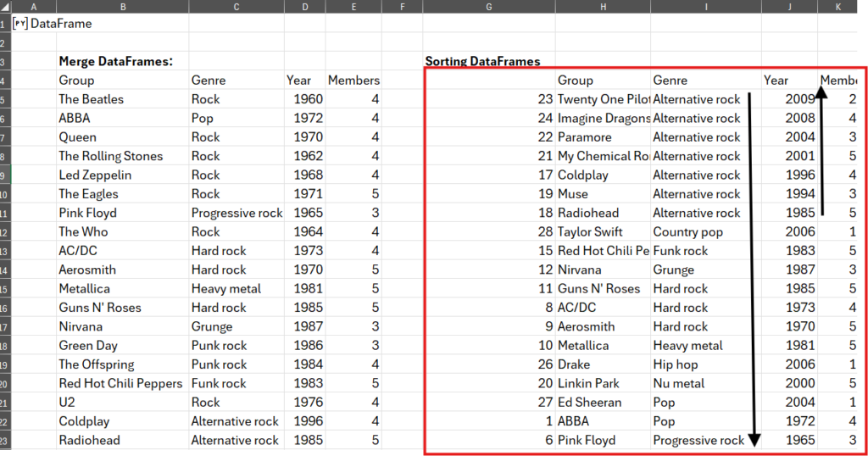The height and width of the screenshot is (456, 868).
Task: Select index value 23 beside Twenty One Pilot
Action: pyautogui.click(x=489, y=99)
